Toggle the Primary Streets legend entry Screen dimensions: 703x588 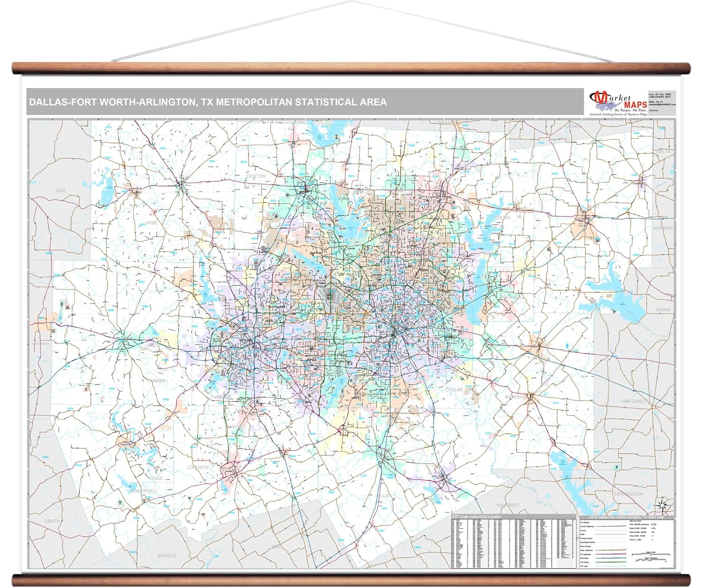click(x=611, y=538)
